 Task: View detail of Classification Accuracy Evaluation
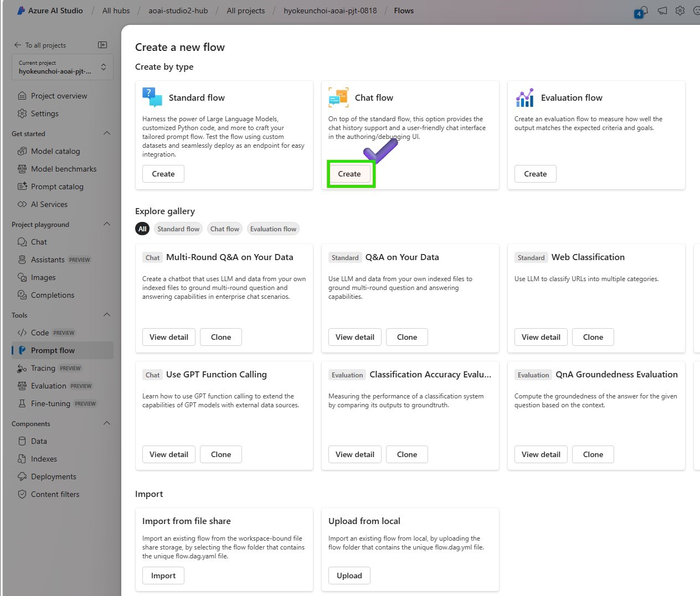(x=355, y=454)
